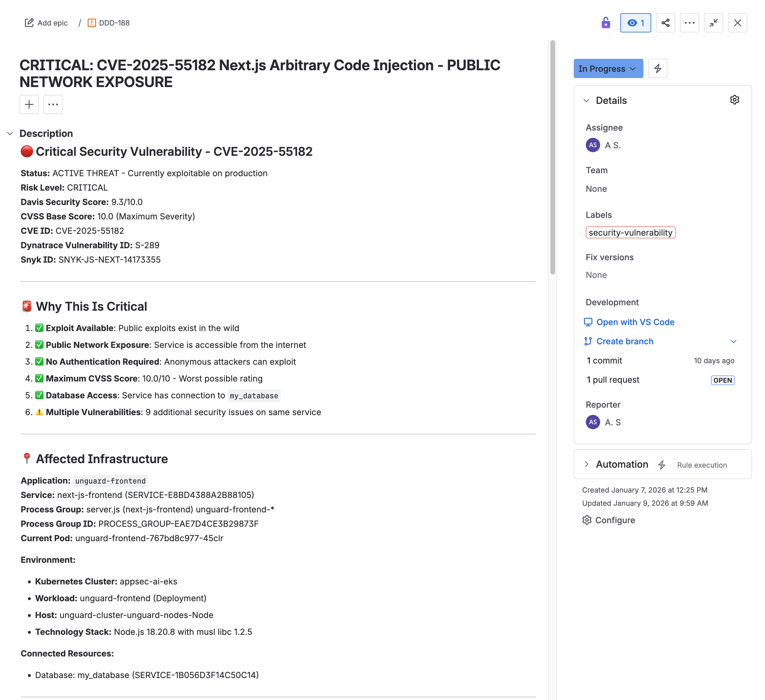
Task: Open the share options
Action: 666,23
